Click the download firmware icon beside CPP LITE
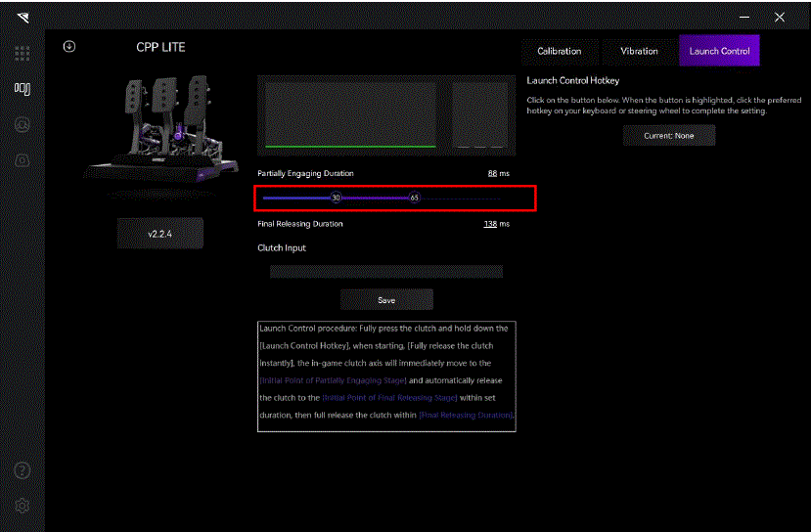This screenshot has height=532, width=811. (69, 47)
